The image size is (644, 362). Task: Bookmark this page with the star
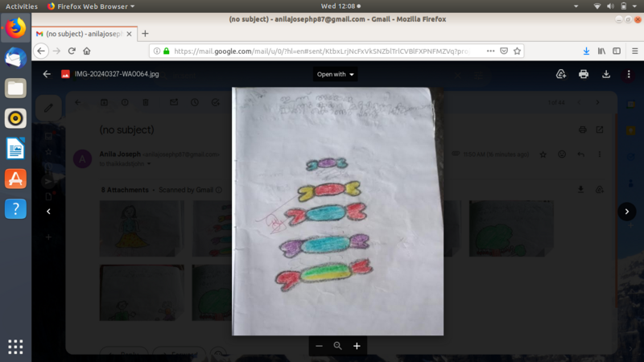[518, 51]
